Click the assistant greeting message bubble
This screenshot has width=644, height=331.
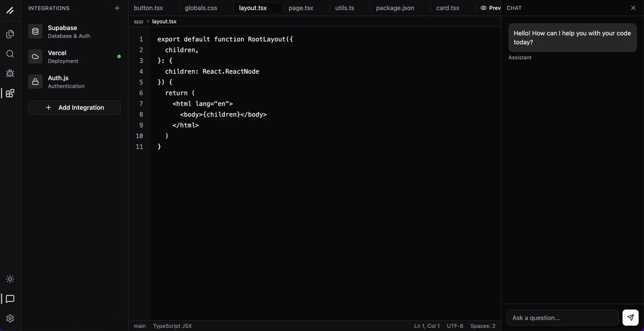[x=573, y=38]
